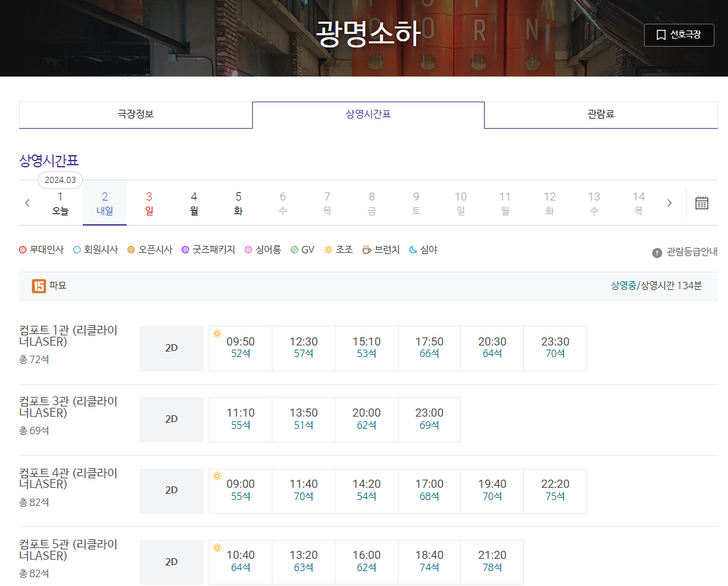The image size is (728, 586).
Task: Toggle 선호극장 to bookmark this theater
Action: (679, 35)
